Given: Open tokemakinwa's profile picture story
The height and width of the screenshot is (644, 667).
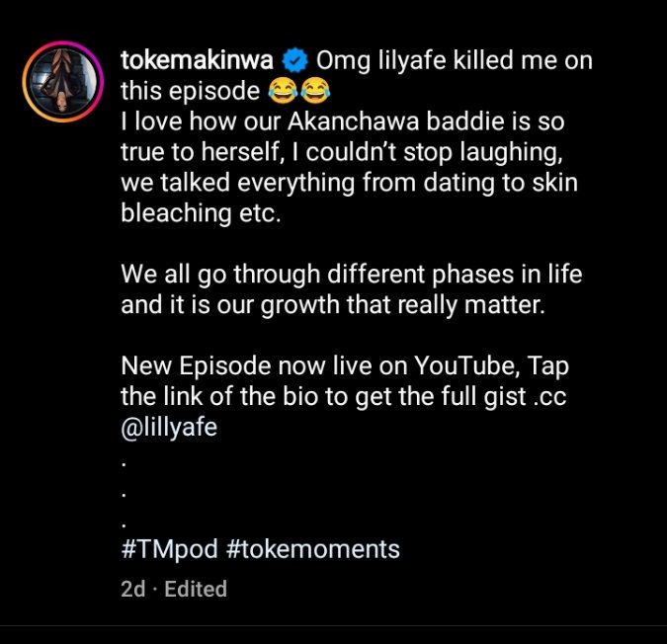Looking at the screenshot, I should tap(63, 82).
